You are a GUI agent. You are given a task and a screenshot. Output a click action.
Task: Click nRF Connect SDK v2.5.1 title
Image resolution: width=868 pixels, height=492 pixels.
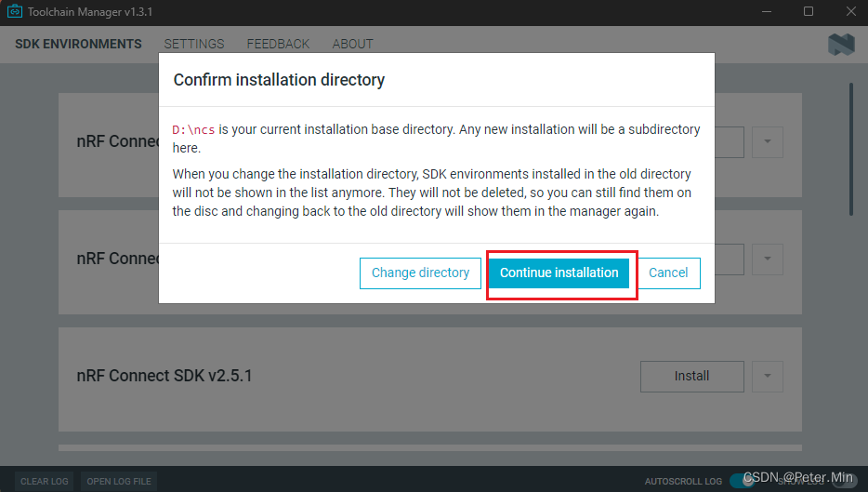[x=164, y=376]
